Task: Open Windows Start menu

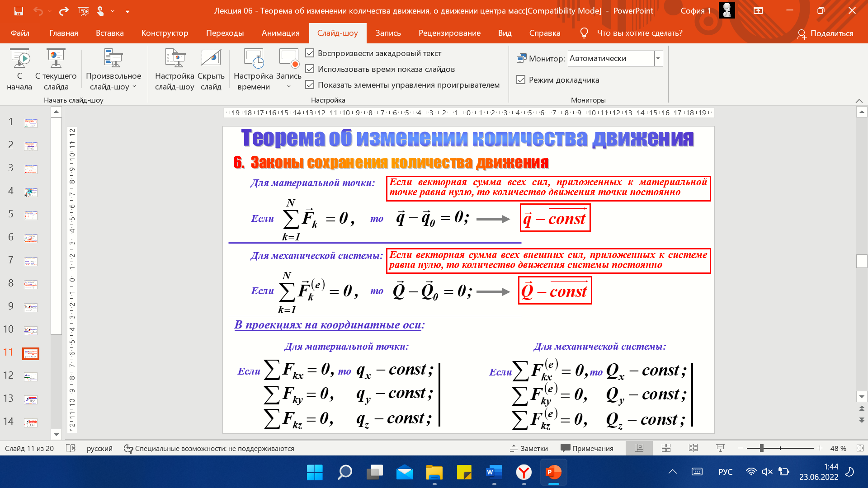Action: point(315,472)
